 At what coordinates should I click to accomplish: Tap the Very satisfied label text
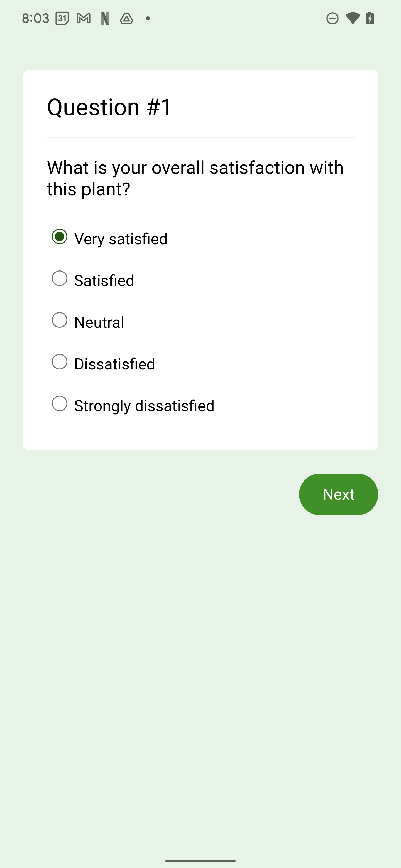tap(120, 238)
